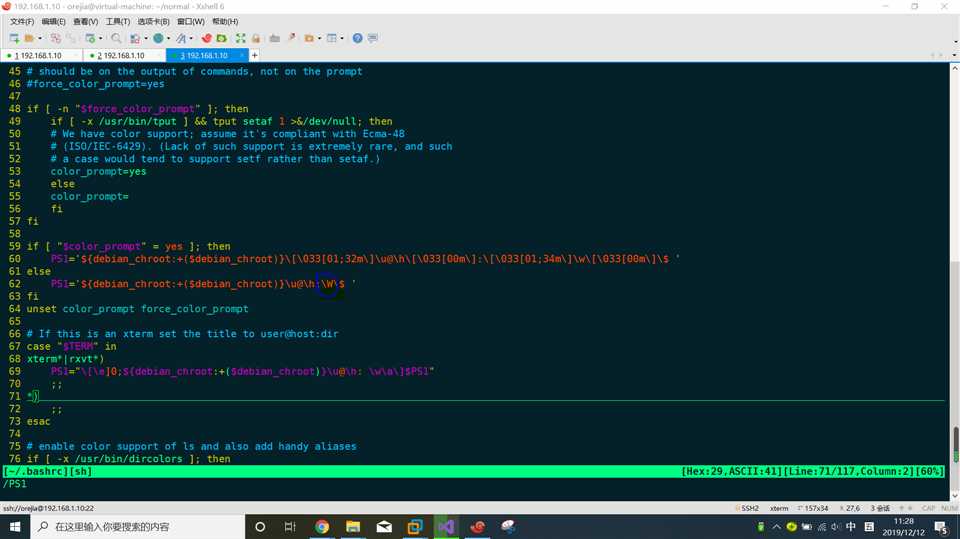The height and width of the screenshot is (539, 960).
Task: Click the SSH2 status bar indicator
Action: click(x=747, y=508)
